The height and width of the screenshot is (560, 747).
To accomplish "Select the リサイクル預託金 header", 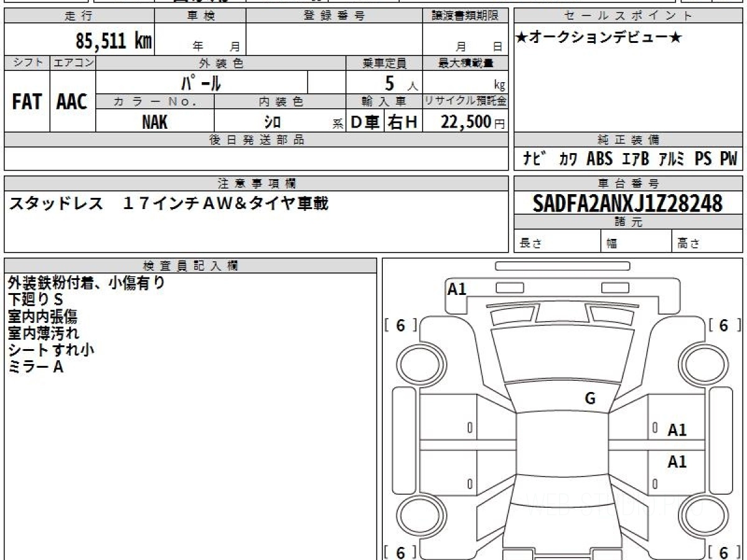I will 466,101.
